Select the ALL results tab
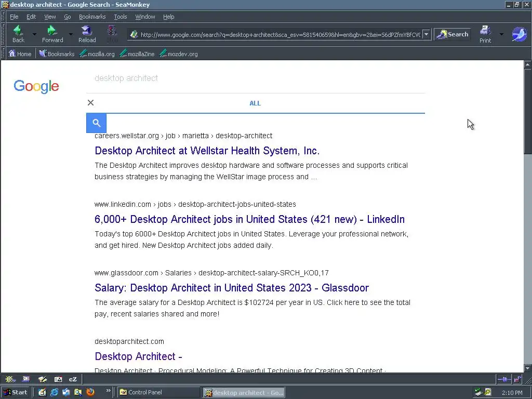 [x=255, y=103]
